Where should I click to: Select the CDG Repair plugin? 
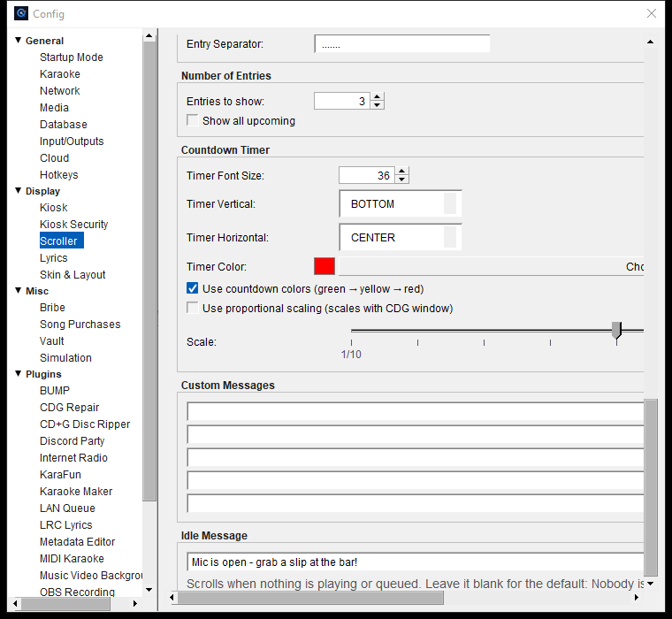70,408
